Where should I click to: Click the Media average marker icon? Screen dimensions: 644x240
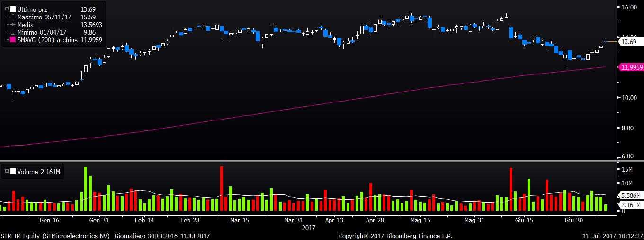[13, 25]
